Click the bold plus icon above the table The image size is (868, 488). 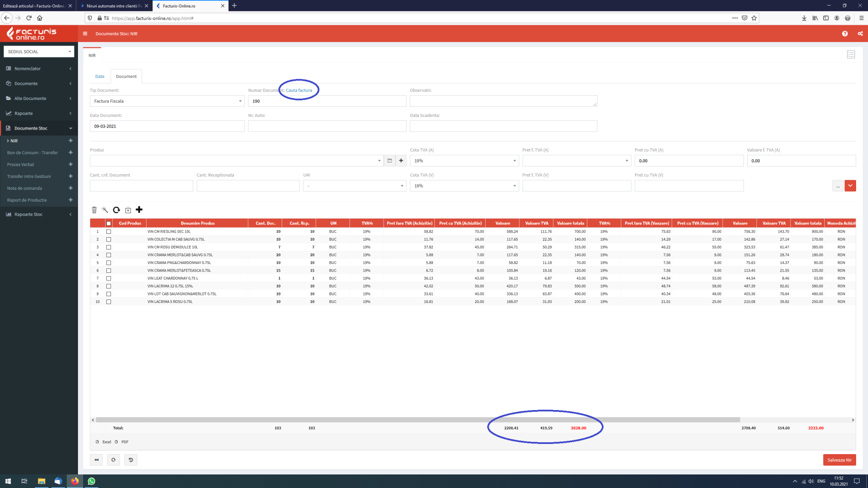pyautogui.click(x=139, y=210)
